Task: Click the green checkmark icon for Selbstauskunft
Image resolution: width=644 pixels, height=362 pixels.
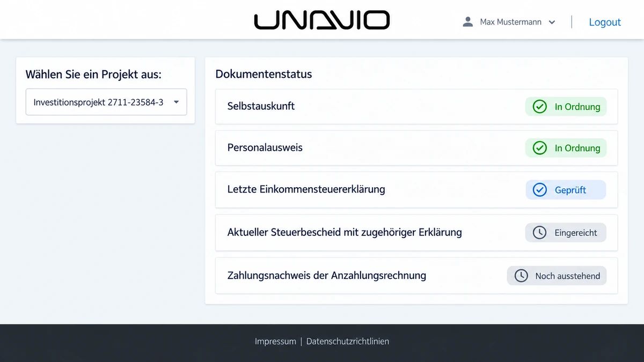Action: click(539, 107)
